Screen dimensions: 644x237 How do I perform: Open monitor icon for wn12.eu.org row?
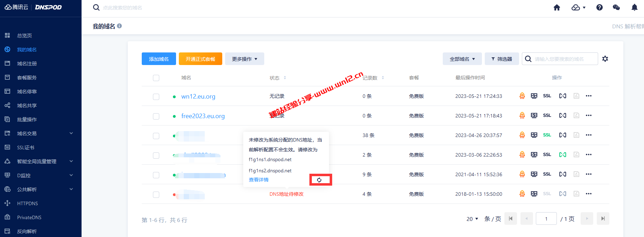[x=534, y=96]
